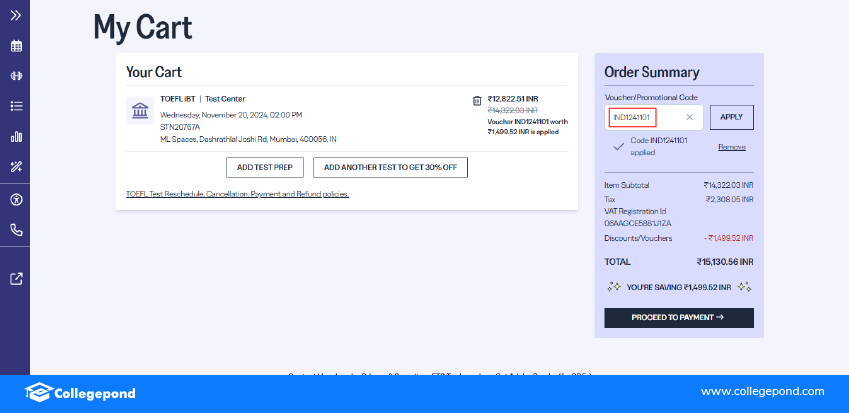Click ADD ANOTHER TEST TO GET 30% OFF
The width and height of the screenshot is (849, 413).
coord(390,167)
